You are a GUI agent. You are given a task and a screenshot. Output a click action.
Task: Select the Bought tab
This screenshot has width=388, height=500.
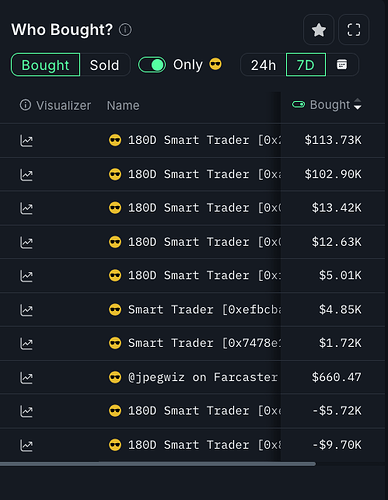tap(45, 65)
